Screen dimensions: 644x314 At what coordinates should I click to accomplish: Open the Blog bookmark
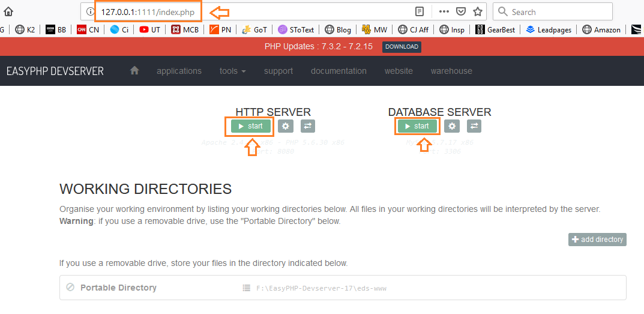pyautogui.click(x=338, y=29)
